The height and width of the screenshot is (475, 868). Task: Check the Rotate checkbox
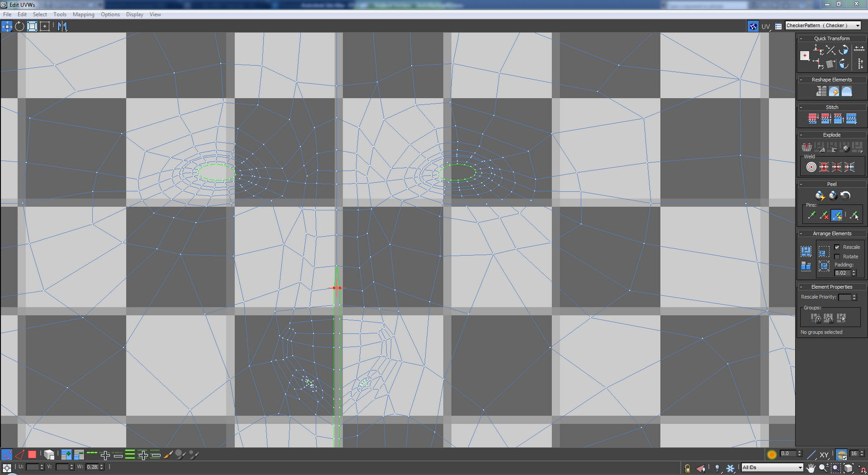pos(837,257)
